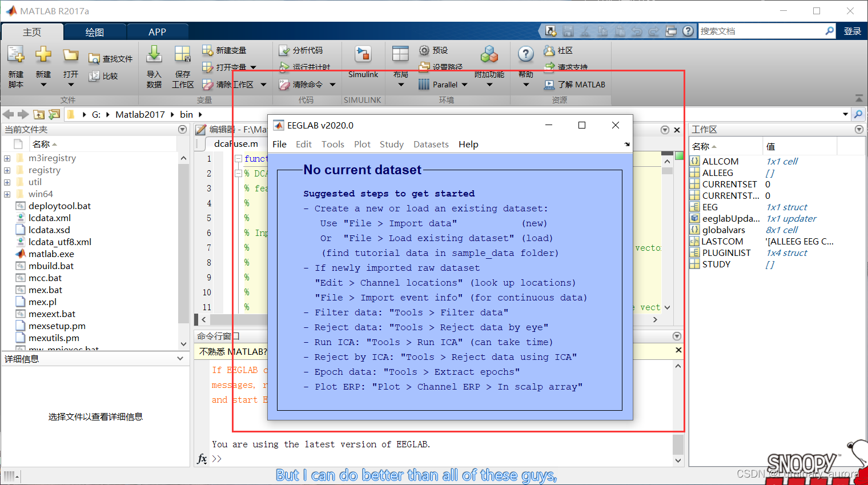Click the Import Data (导入数据) icon
The width and height of the screenshot is (868, 485).
154,55
